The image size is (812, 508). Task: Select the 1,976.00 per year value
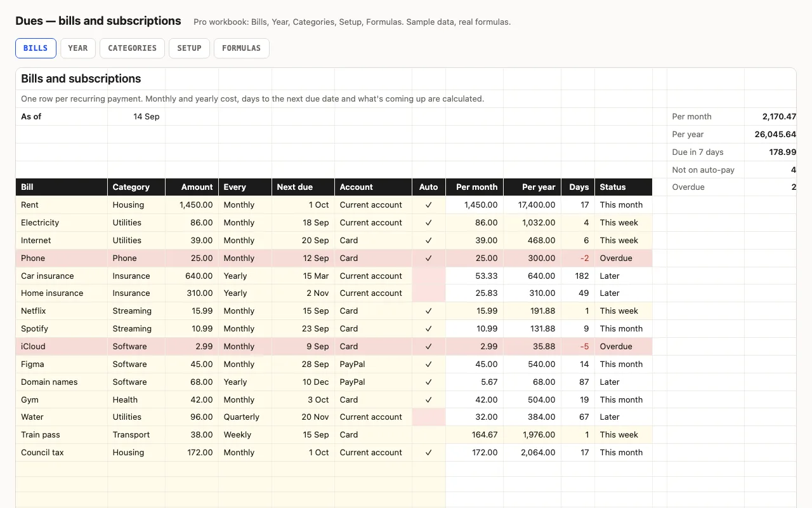click(532, 435)
